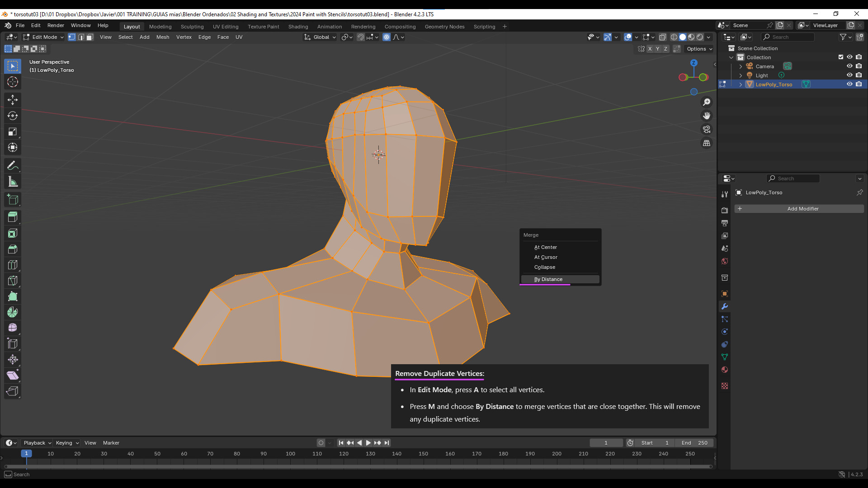868x488 pixels.
Task: Select the Edge Slide tool
Action: point(13,344)
